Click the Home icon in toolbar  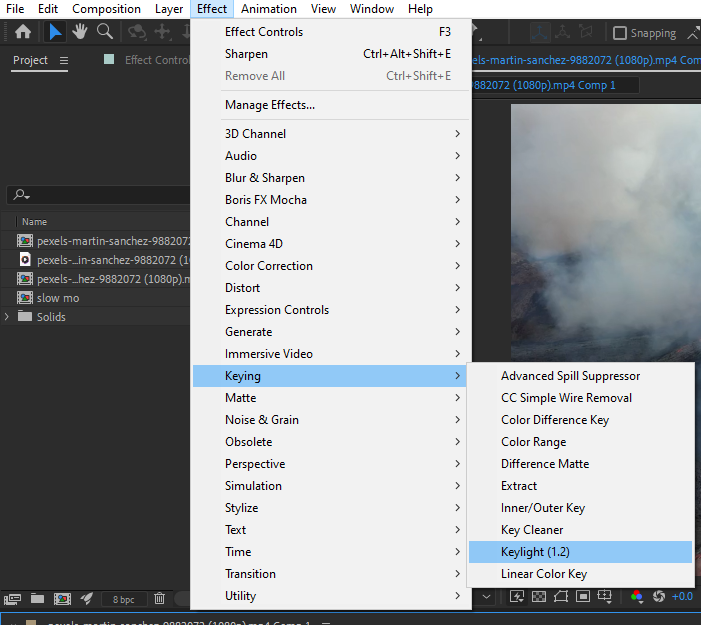click(x=23, y=32)
